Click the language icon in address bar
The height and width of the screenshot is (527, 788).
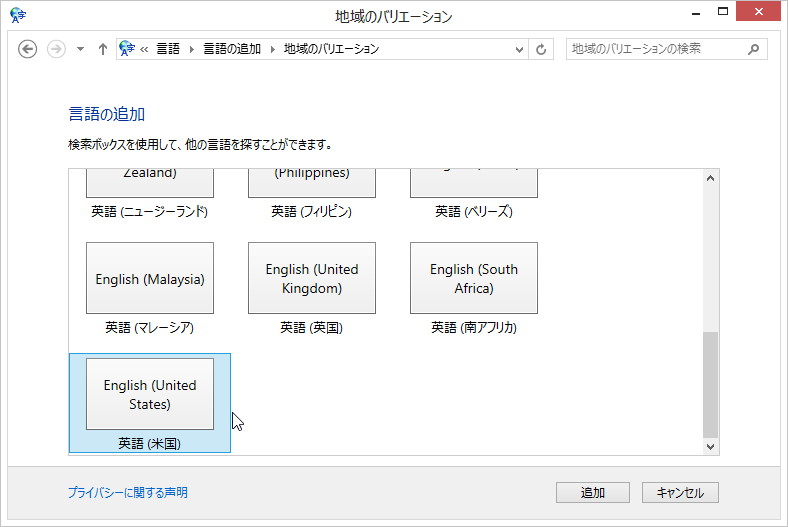tap(127, 49)
